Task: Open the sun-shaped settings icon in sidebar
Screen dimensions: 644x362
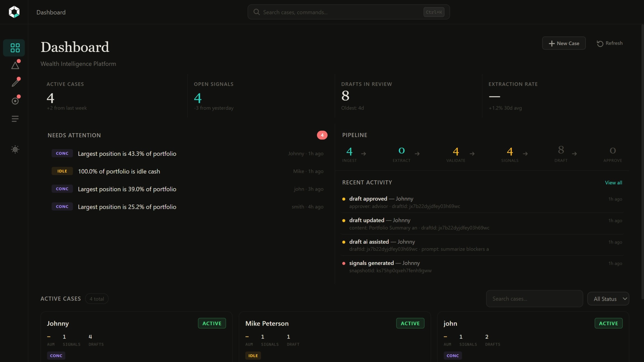Action: tap(15, 149)
